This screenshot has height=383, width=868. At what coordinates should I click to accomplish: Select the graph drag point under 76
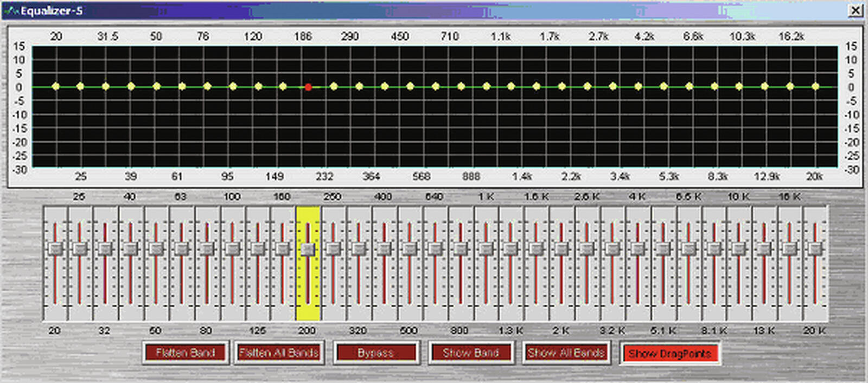point(207,86)
